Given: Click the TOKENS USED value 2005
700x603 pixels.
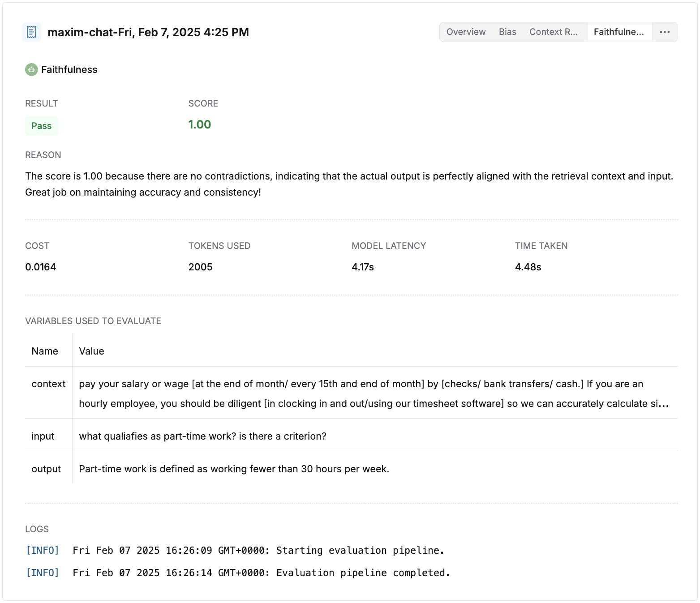Looking at the screenshot, I should [x=200, y=266].
